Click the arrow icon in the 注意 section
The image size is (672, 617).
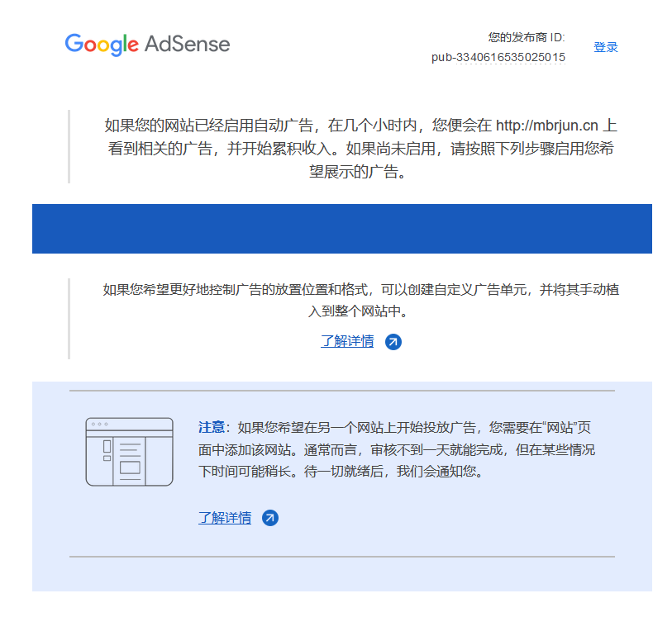point(270,518)
